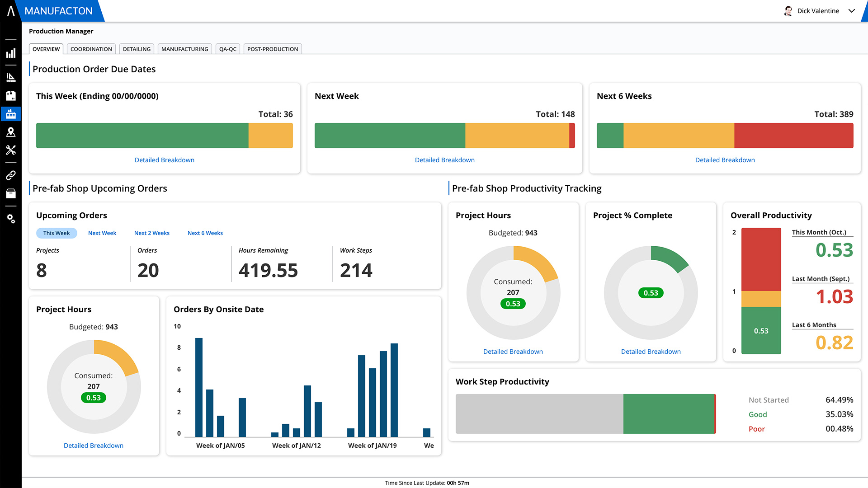Open the QA-QC tab
This screenshot has height=488, width=868.
point(227,49)
